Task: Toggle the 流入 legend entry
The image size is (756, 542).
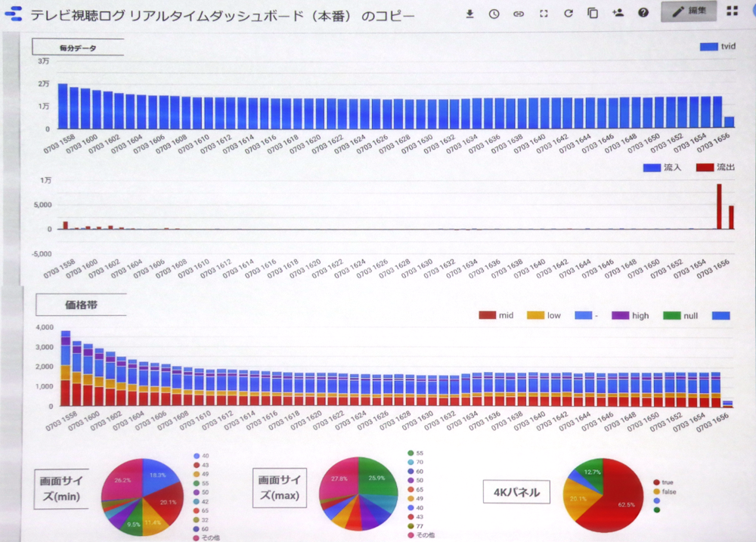Action: click(x=661, y=167)
